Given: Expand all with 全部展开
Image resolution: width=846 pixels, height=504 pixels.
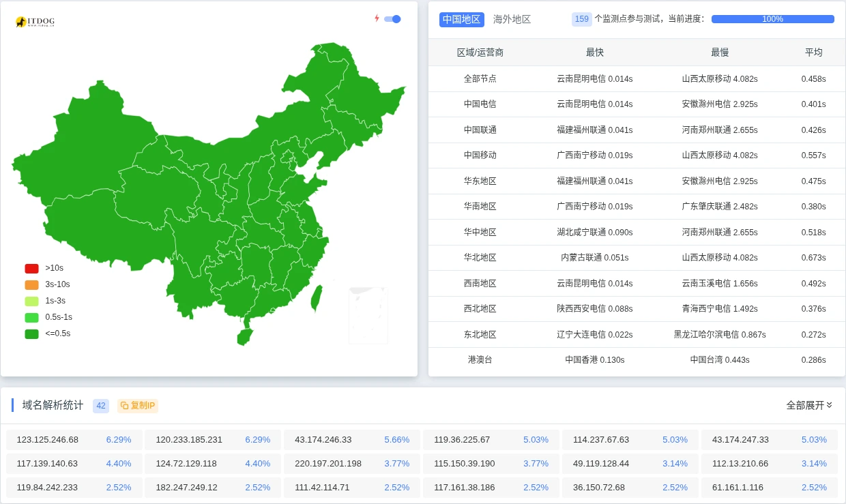Looking at the screenshot, I should [809, 405].
